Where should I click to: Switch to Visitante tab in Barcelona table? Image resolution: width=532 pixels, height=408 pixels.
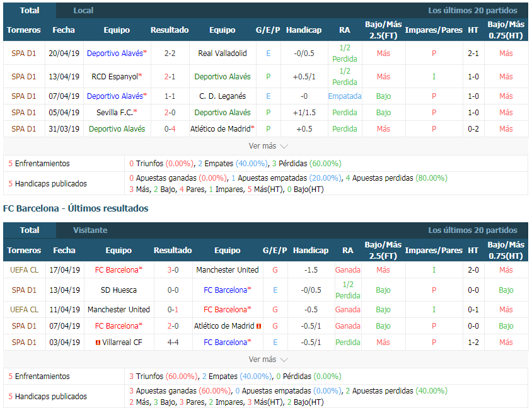pyautogui.click(x=90, y=230)
